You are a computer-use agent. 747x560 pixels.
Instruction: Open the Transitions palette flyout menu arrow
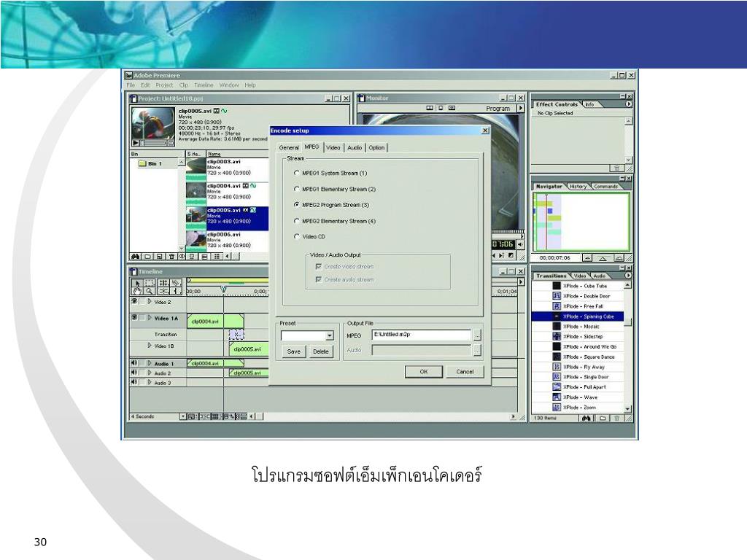pos(628,275)
